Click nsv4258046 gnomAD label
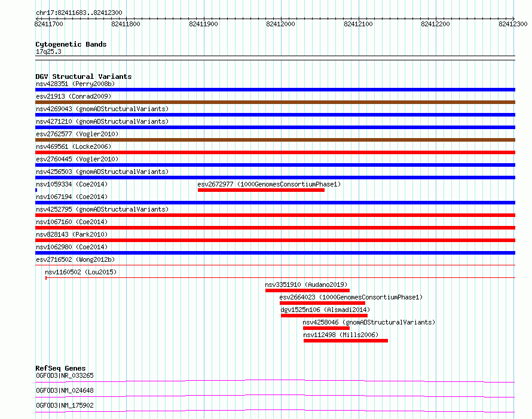Screen dimensions: 532x419 (369, 322)
